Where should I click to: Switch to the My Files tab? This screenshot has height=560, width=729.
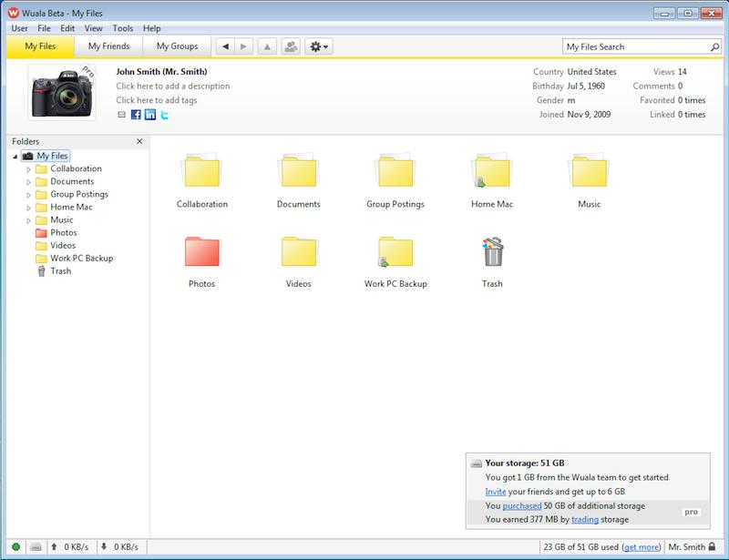click(x=40, y=46)
